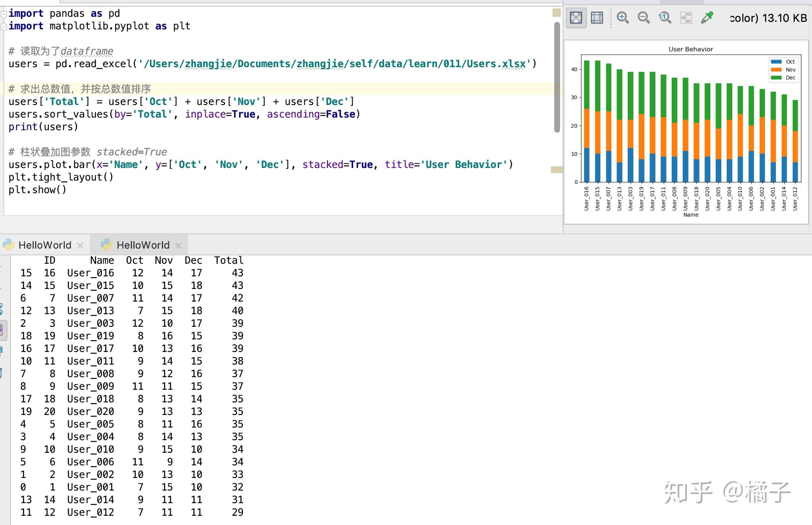
Task: Click the 'Nov' column header in output
Action: click(x=164, y=260)
